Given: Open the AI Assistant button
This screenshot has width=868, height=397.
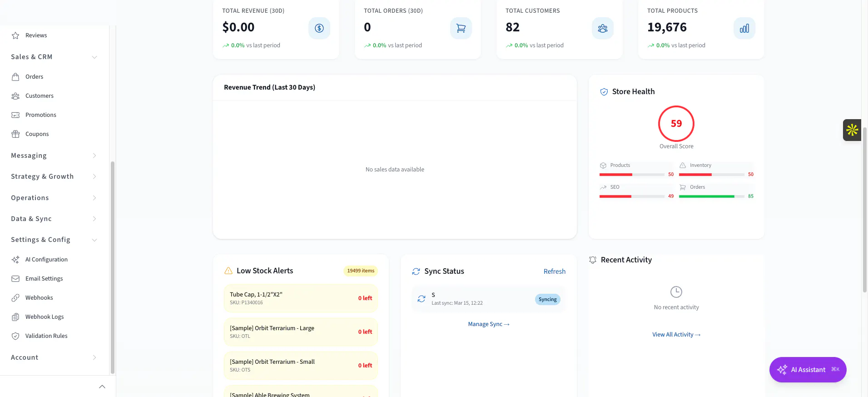Looking at the screenshot, I should tap(808, 370).
